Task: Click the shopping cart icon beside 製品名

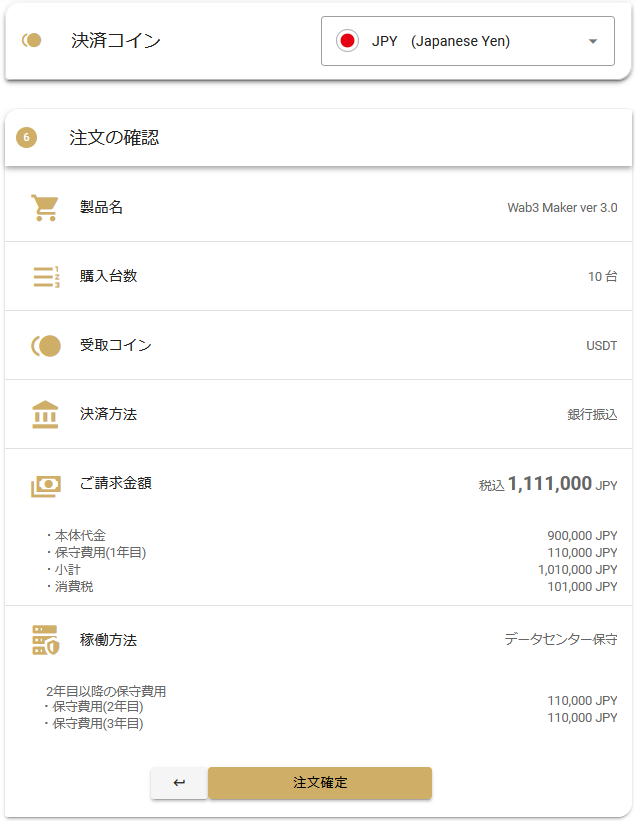Action: click(45, 207)
